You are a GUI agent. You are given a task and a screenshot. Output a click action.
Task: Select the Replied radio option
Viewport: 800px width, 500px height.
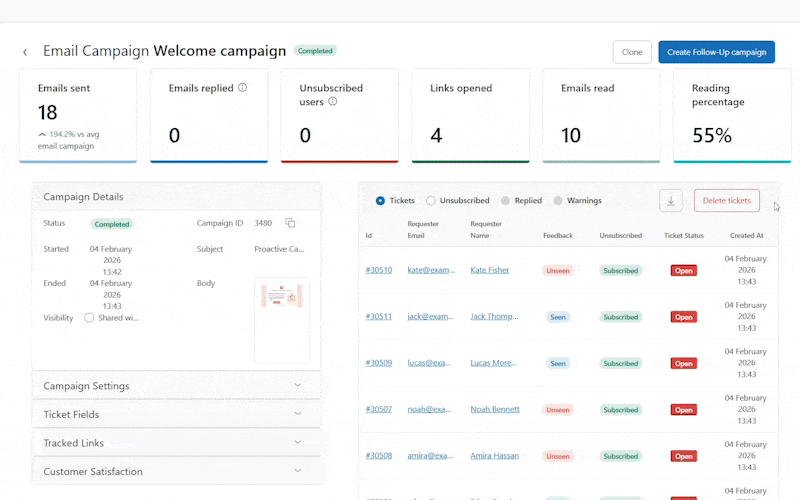505,201
